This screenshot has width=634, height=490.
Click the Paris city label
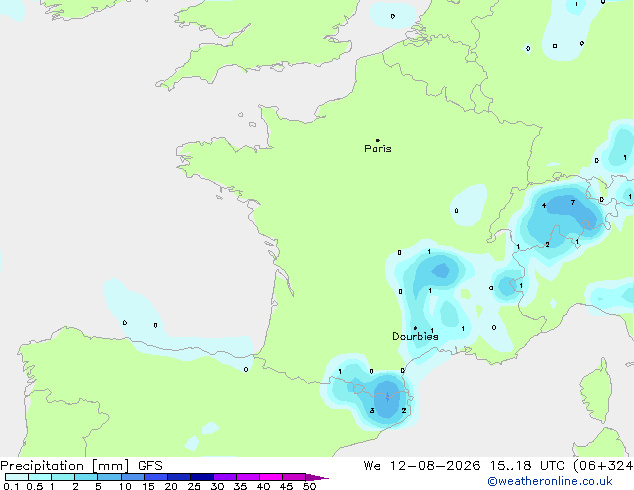tap(378, 149)
